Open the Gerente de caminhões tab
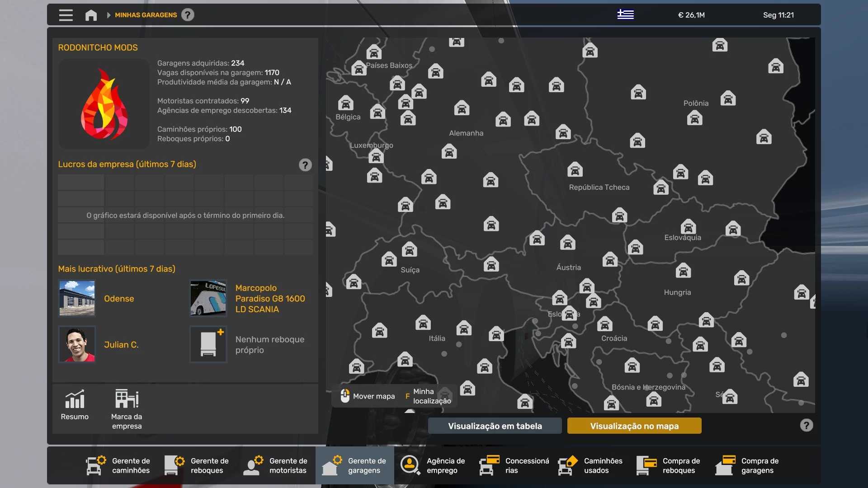The height and width of the screenshot is (488, 868). pyautogui.click(x=118, y=465)
